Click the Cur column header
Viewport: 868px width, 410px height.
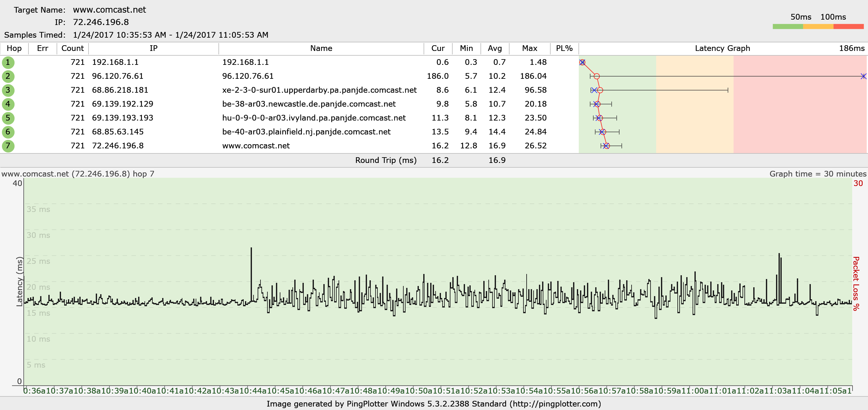tap(438, 48)
